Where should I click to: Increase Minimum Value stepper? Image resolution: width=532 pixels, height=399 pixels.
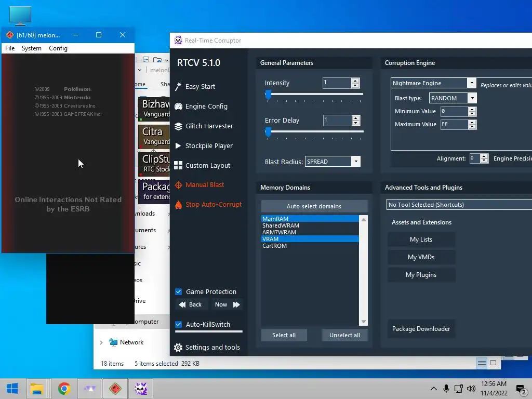[x=472, y=109]
